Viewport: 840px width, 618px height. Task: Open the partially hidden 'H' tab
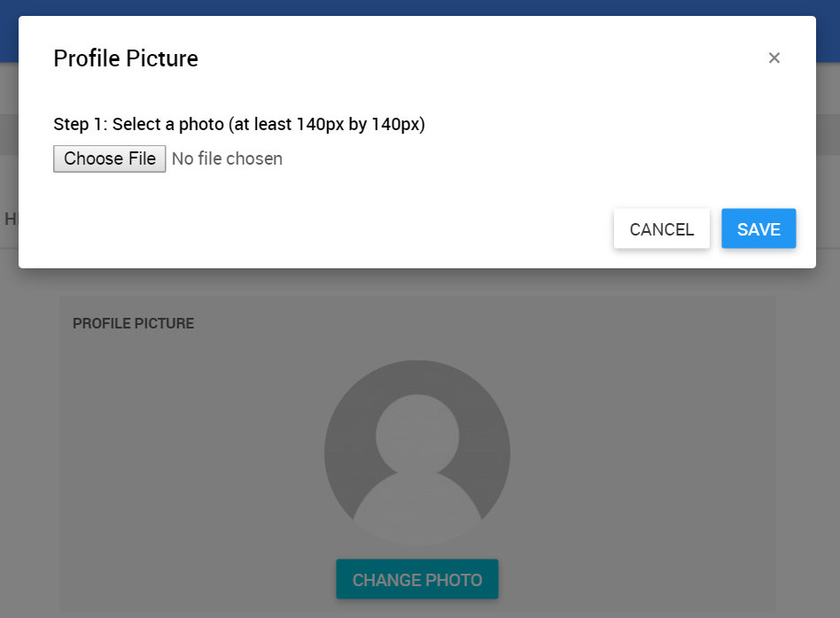[10, 220]
